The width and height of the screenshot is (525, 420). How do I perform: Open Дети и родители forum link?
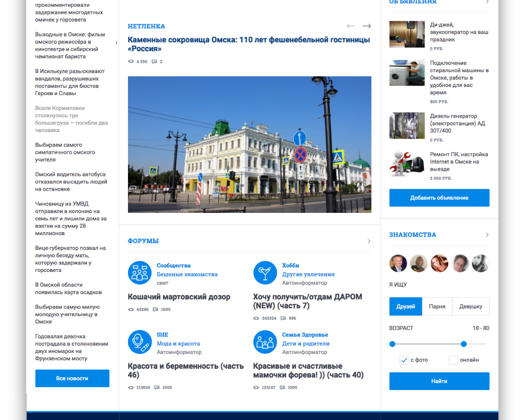coord(306,344)
